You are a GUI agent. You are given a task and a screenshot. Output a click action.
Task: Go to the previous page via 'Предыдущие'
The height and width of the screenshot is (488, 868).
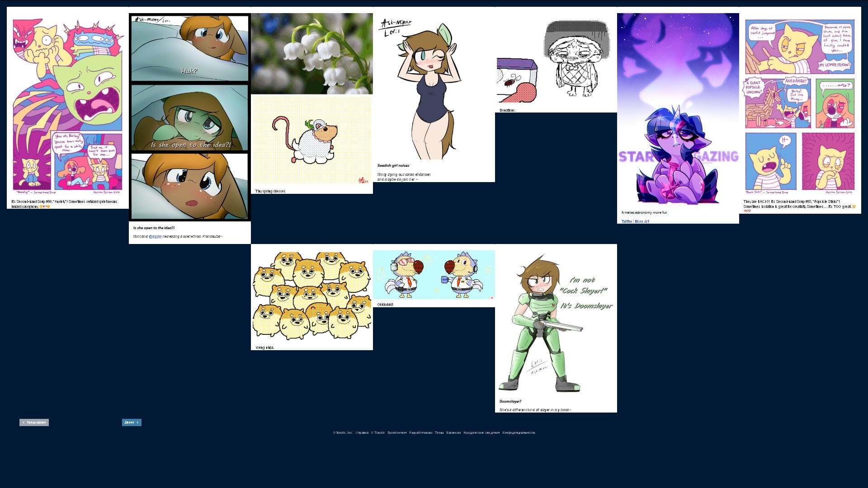[x=34, y=422]
